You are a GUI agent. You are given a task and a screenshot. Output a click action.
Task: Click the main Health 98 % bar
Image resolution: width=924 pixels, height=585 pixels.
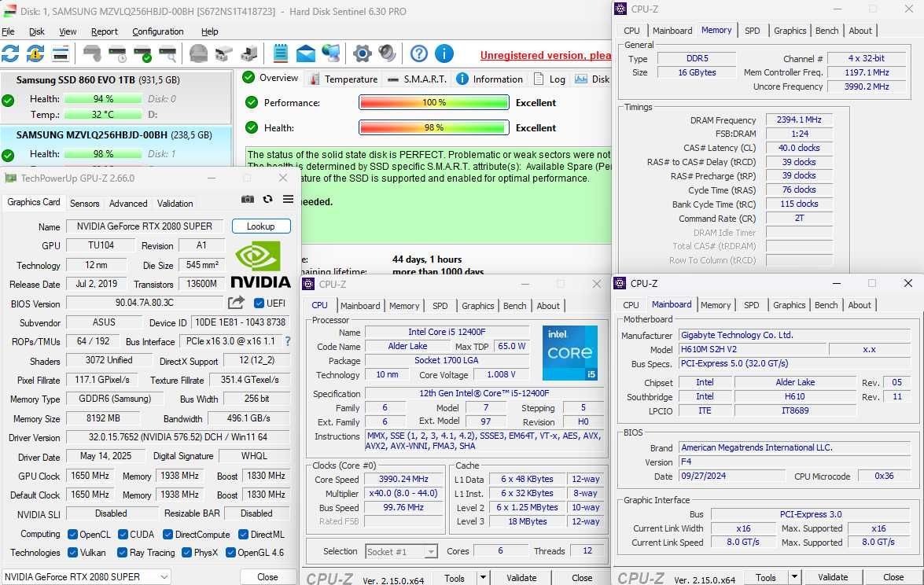click(434, 128)
